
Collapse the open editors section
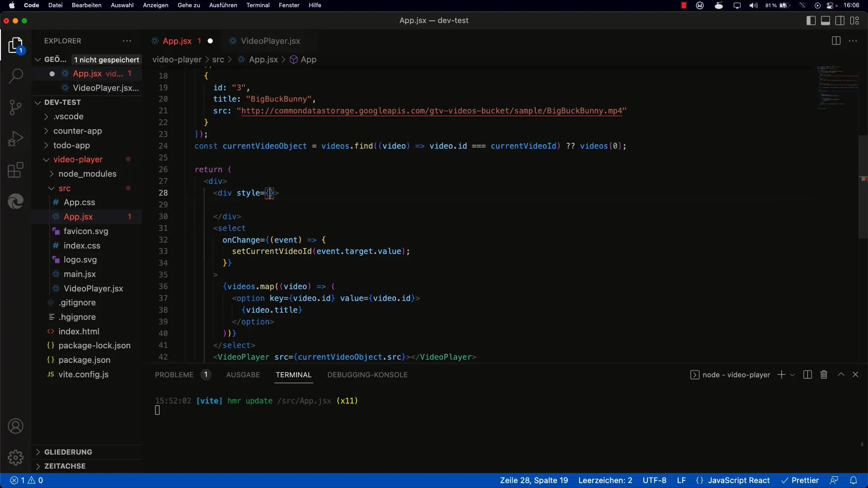(38, 60)
